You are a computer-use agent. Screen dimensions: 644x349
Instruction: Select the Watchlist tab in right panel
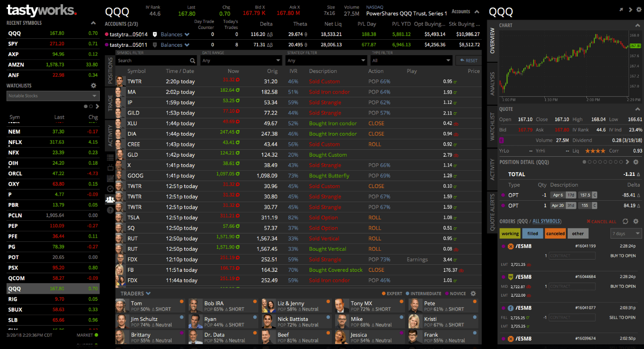(x=492, y=126)
